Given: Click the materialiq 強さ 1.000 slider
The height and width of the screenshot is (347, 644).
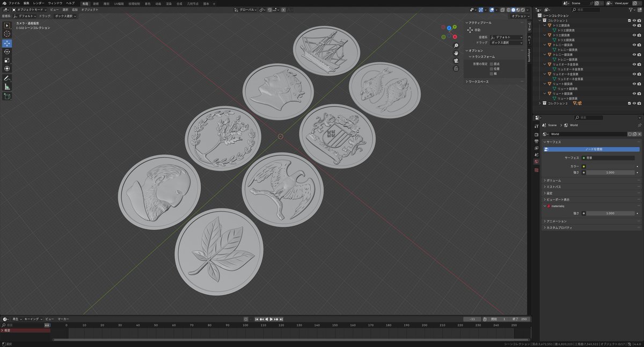Looking at the screenshot, I should (610, 213).
